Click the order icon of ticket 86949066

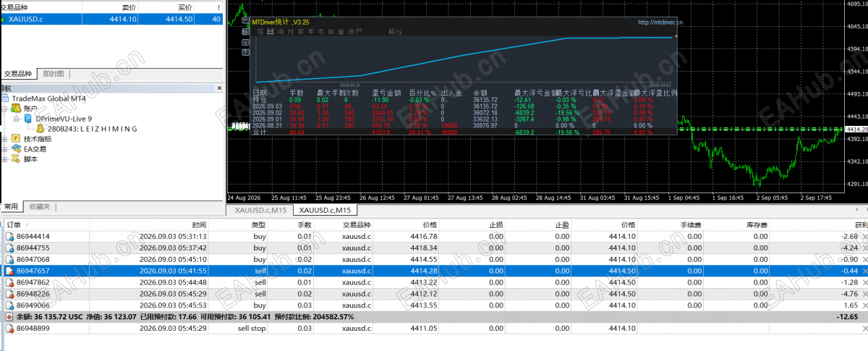pyautogui.click(x=10, y=305)
